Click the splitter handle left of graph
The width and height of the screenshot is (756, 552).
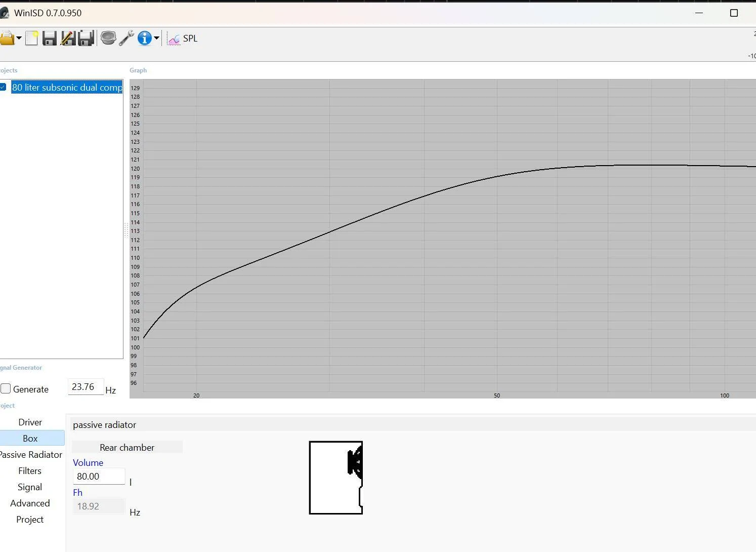pyautogui.click(x=126, y=230)
